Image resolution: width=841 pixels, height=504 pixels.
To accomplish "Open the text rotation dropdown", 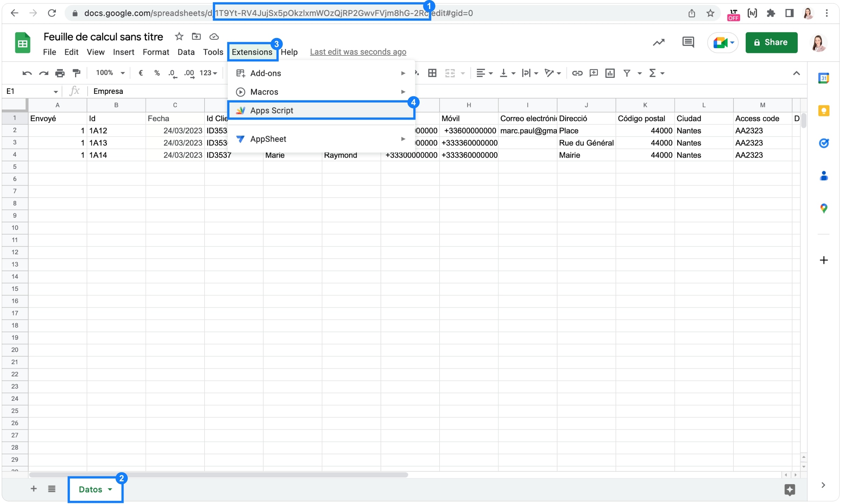I will coord(553,73).
